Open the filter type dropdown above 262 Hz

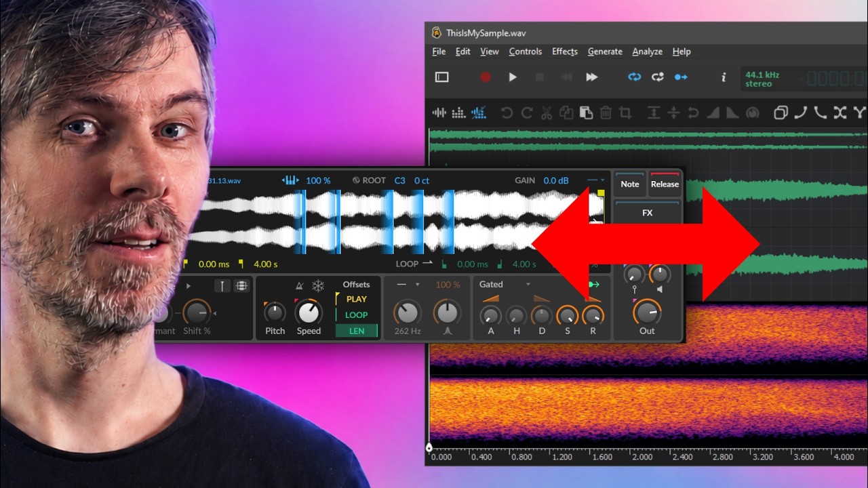(x=409, y=285)
